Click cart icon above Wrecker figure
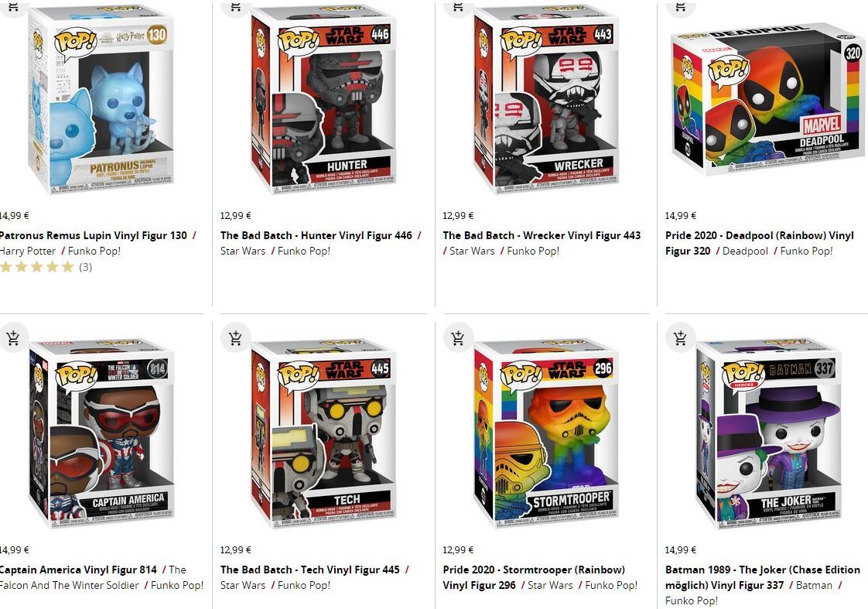This screenshot has height=609, width=868. [x=458, y=8]
